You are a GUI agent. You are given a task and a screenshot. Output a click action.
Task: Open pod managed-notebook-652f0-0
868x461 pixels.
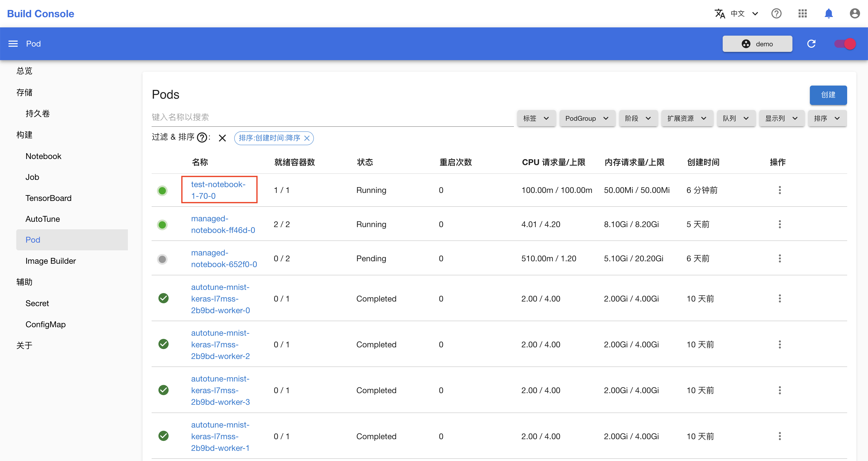[x=224, y=258]
